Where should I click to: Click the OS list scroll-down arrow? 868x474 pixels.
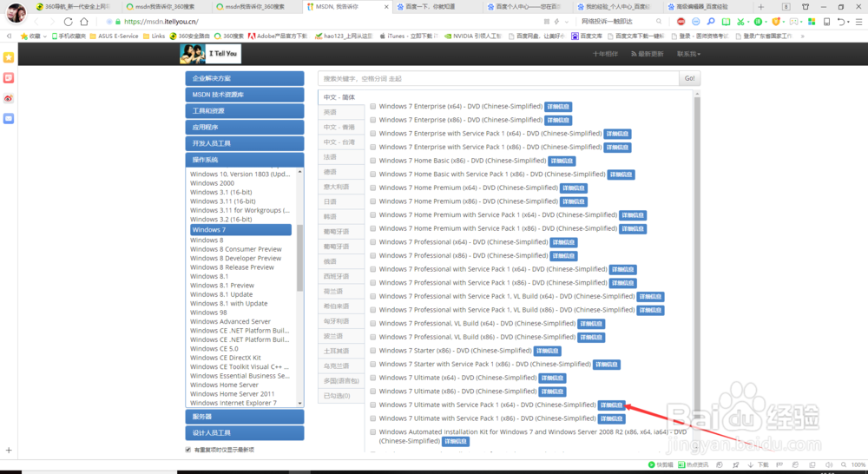(x=300, y=404)
